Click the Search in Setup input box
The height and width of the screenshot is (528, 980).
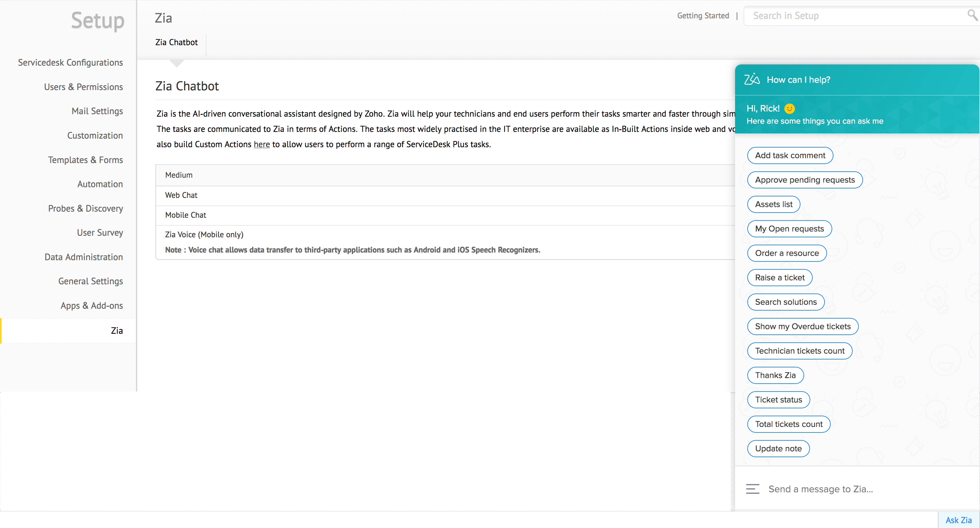click(x=837, y=15)
